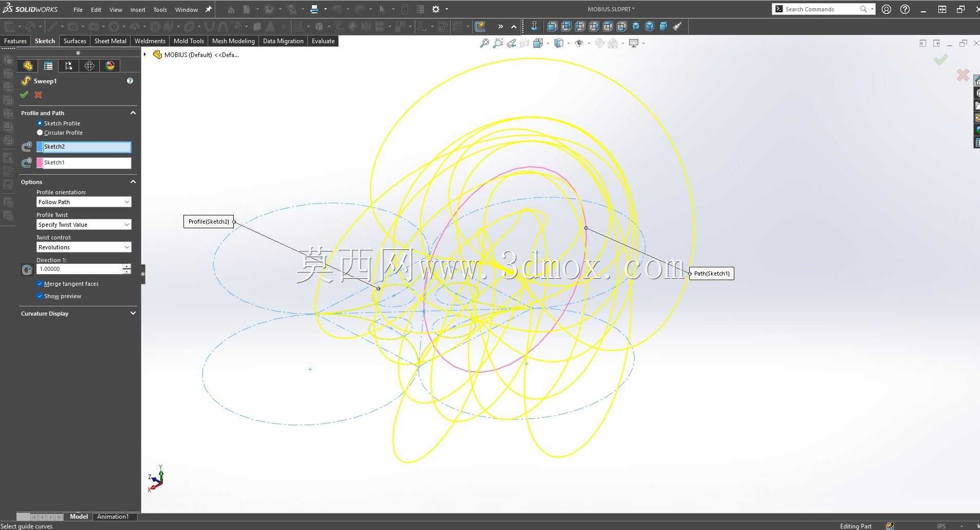This screenshot has width=980, height=530.
Task: Open the Tools menu
Action: pos(160,9)
